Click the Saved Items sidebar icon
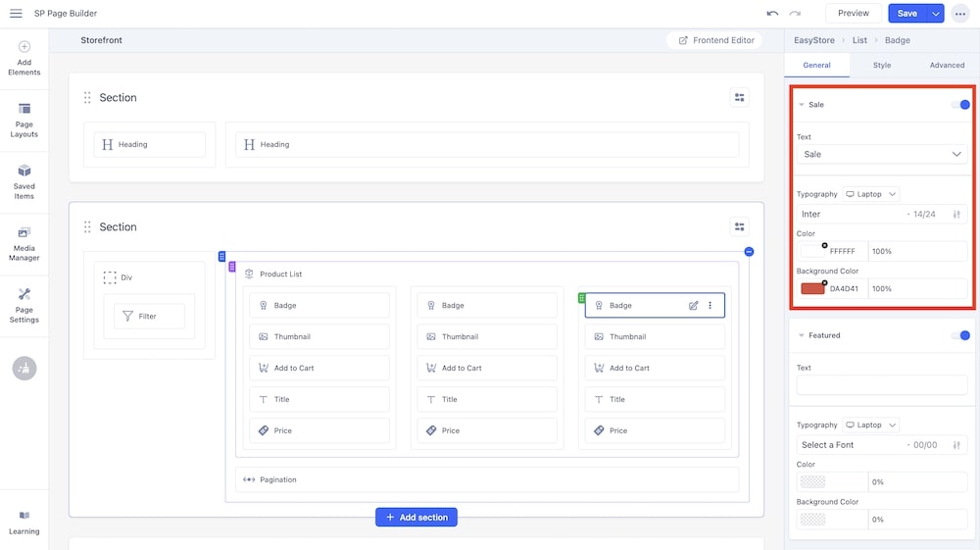 (24, 181)
